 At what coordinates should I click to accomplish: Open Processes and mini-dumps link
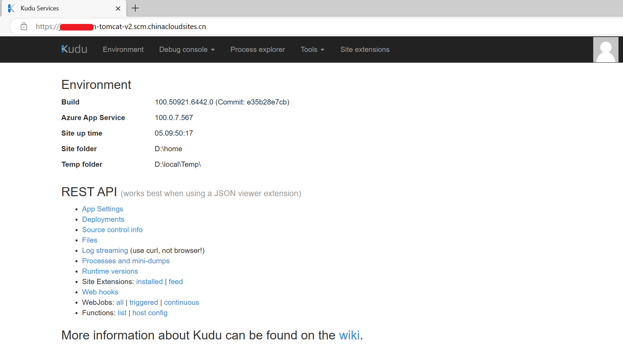(x=126, y=261)
